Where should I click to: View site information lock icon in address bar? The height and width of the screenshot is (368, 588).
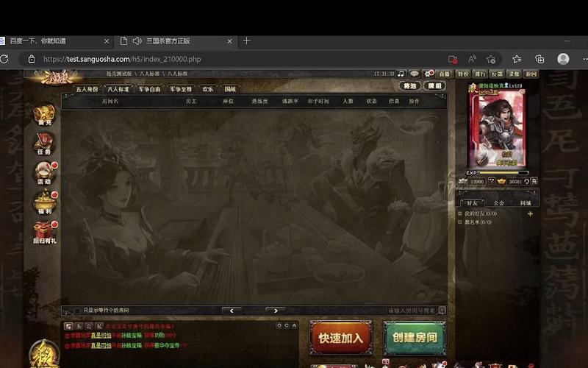click(32, 59)
